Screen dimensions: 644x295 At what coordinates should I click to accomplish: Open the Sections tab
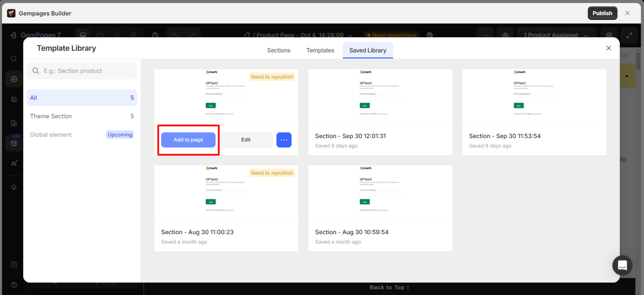tap(278, 50)
